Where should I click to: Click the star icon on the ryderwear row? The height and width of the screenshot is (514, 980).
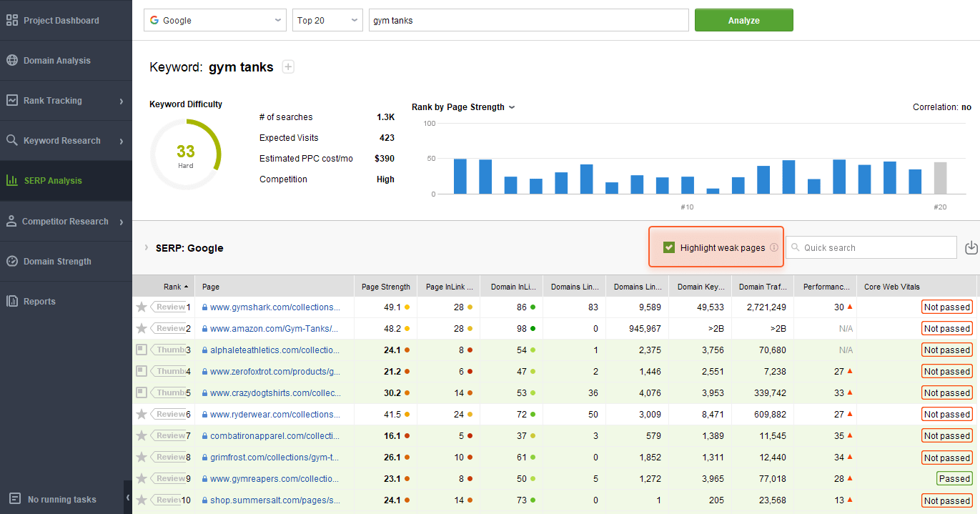[142, 414]
